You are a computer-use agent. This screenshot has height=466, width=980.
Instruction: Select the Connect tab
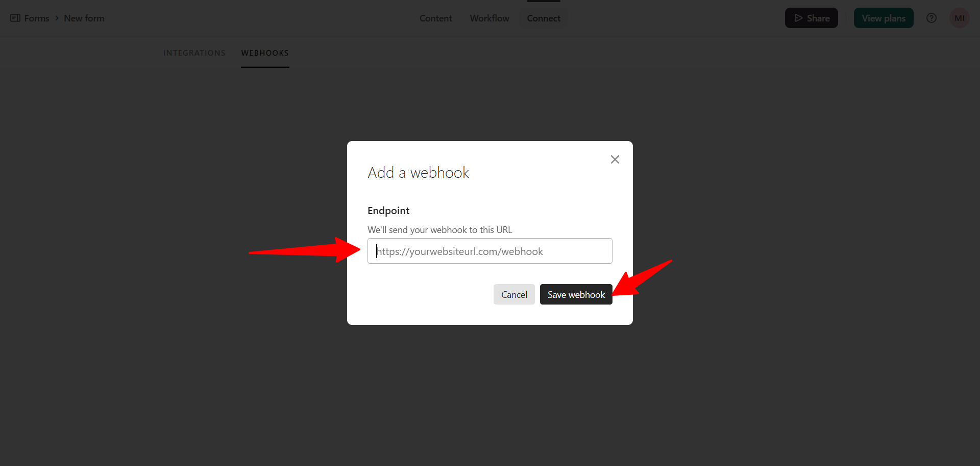click(544, 18)
